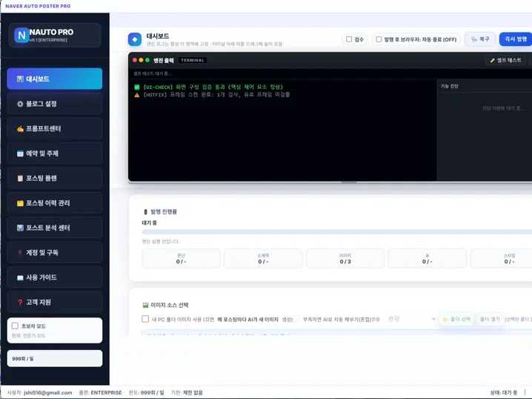Open 고객 지원 via its question mark icon

[x=21, y=303]
